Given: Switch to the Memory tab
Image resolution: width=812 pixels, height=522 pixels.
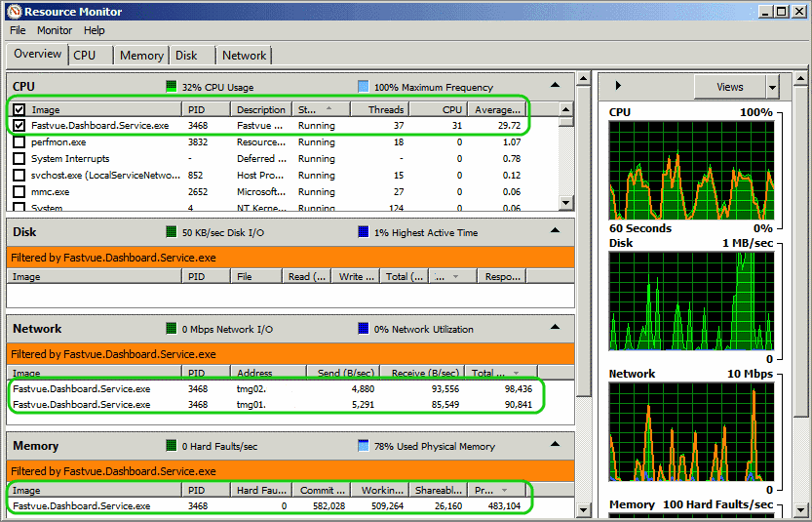Looking at the screenshot, I should (141, 56).
